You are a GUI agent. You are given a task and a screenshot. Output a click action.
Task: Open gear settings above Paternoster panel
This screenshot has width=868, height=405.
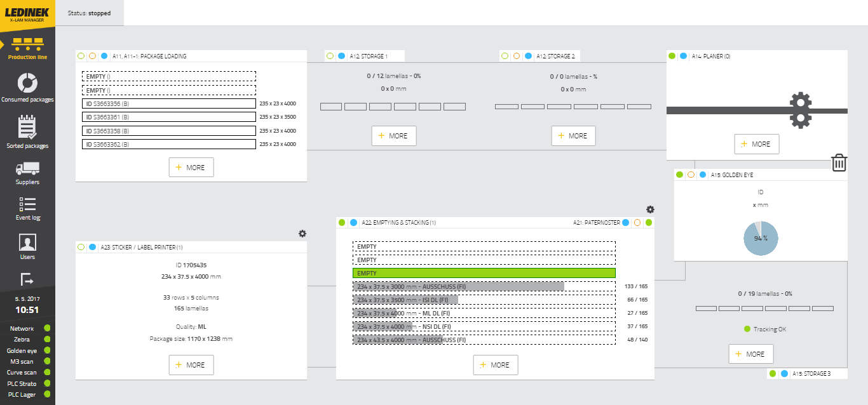click(650, 209)
